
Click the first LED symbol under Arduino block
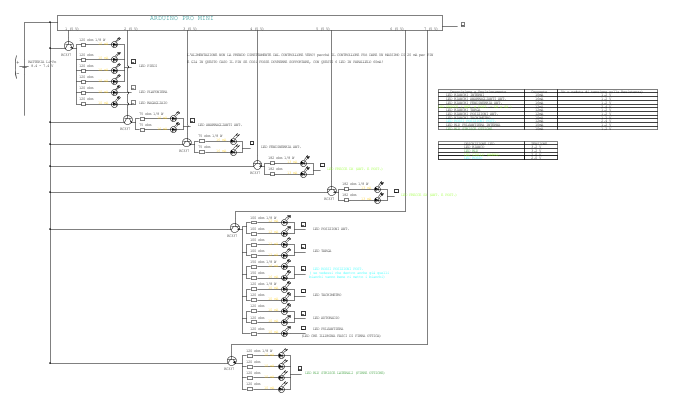click(x=115, y=45)
